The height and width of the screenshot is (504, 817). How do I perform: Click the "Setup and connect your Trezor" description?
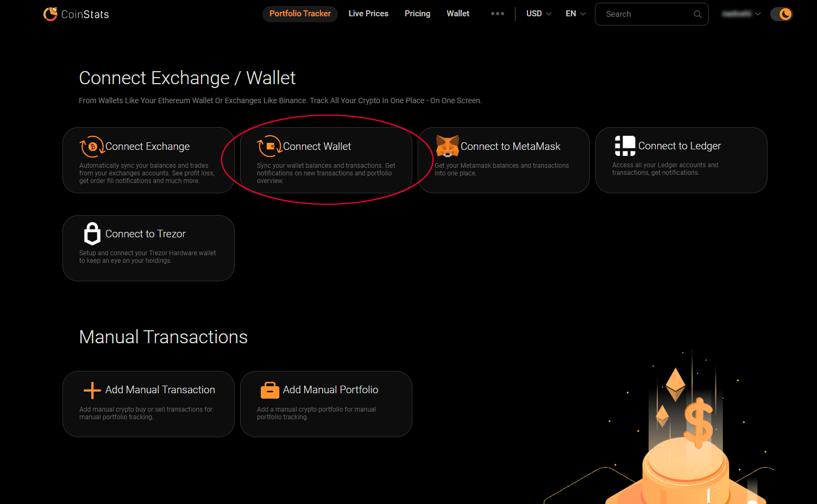pos(148,257)
